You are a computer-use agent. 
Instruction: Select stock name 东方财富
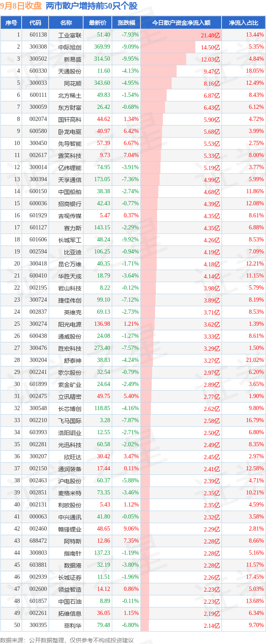[x=70, y=107]
